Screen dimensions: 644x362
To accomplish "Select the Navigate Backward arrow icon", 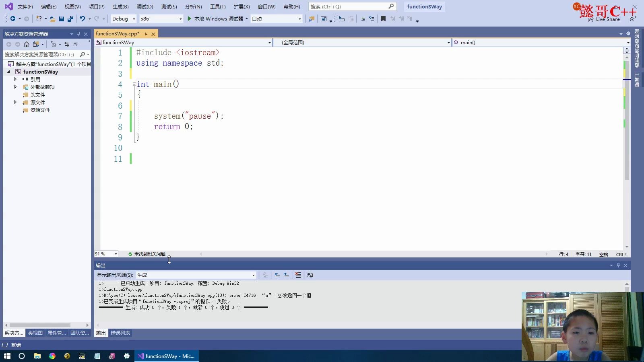I will pyautogui.click(x=13, y=19).
